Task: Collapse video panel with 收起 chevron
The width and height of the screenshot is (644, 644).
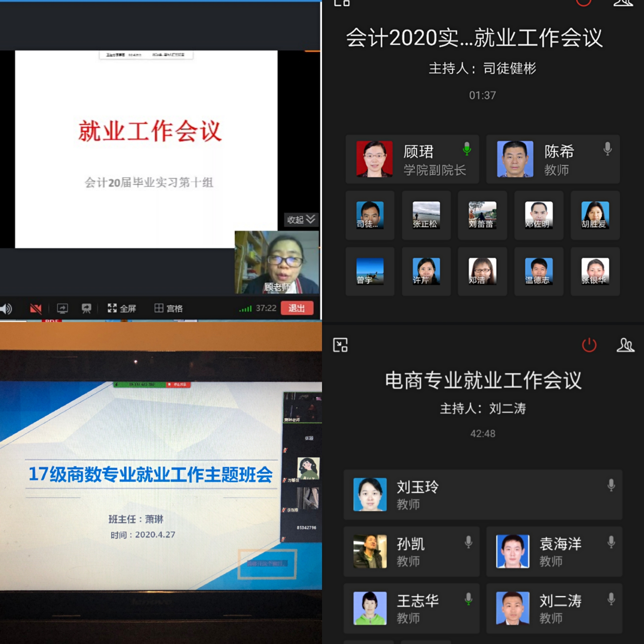Action: point(301,220)
